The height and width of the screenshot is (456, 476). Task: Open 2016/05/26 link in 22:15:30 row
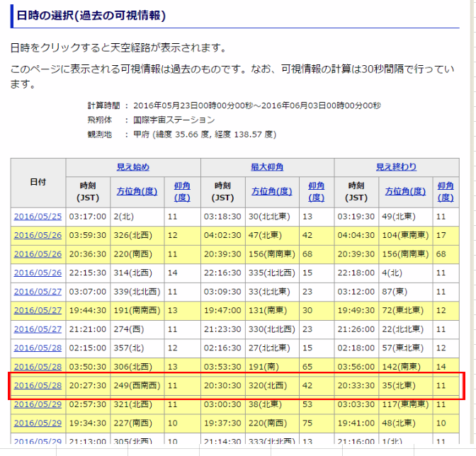pyautogui.click(x=38, y=273)
